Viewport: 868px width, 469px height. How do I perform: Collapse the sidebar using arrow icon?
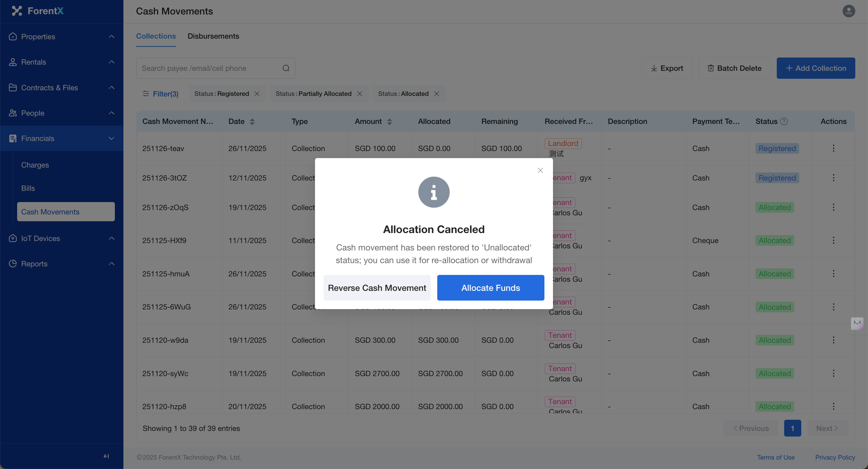point(106,456)
